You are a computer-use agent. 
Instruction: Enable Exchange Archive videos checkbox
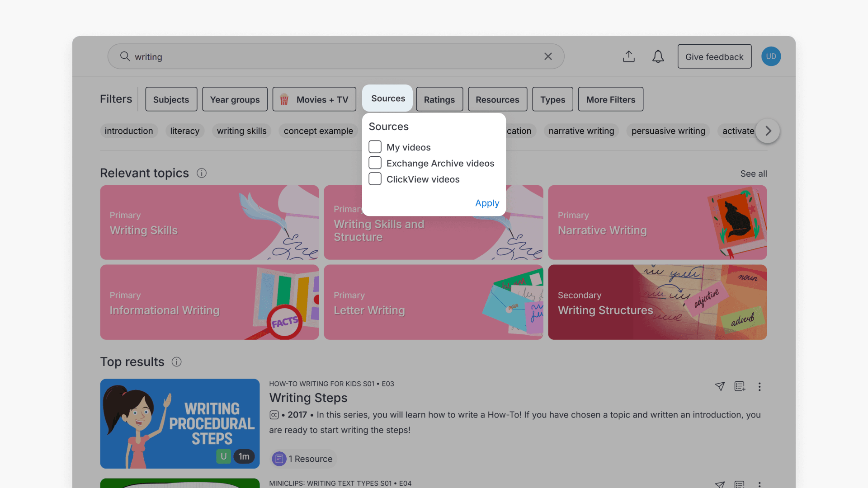pyautogui.click(x=375, y=163)
